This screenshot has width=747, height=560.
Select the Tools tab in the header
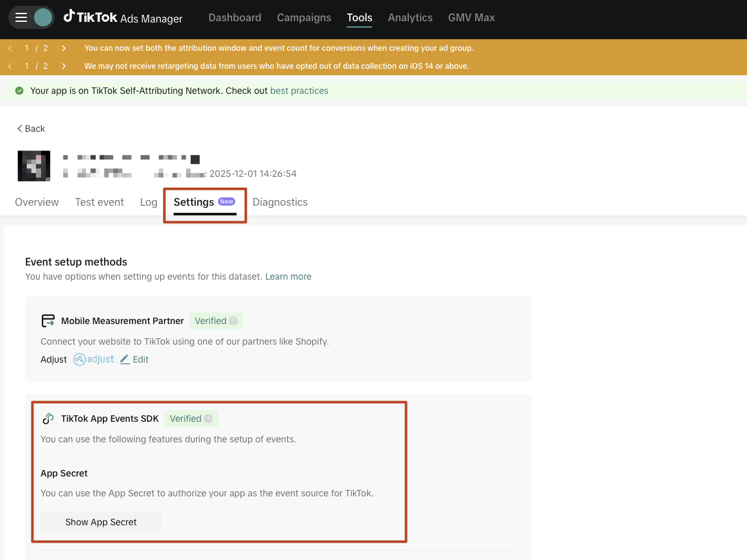pyautogui.click(x=360, y=17)
